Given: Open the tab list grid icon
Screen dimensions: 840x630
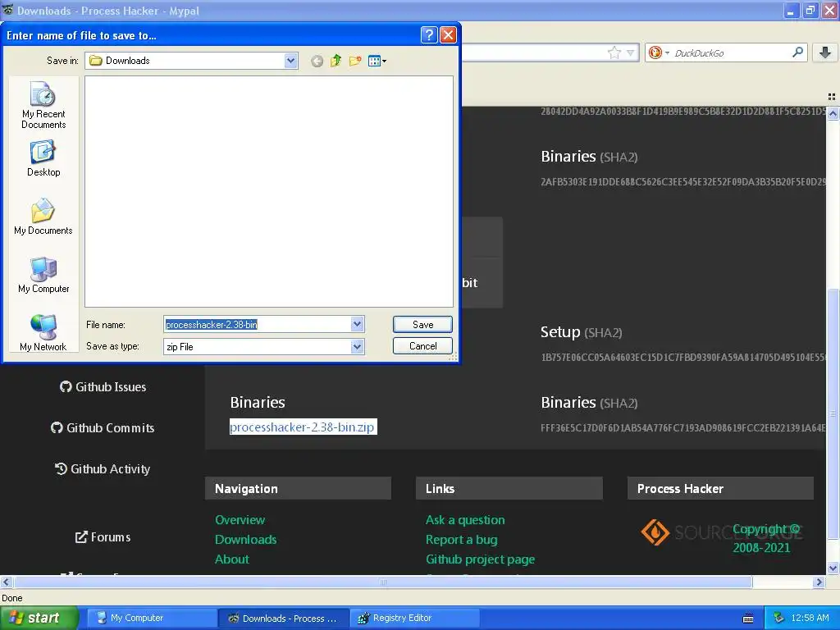Looking at the screenshot, I should tap(832, 97).
